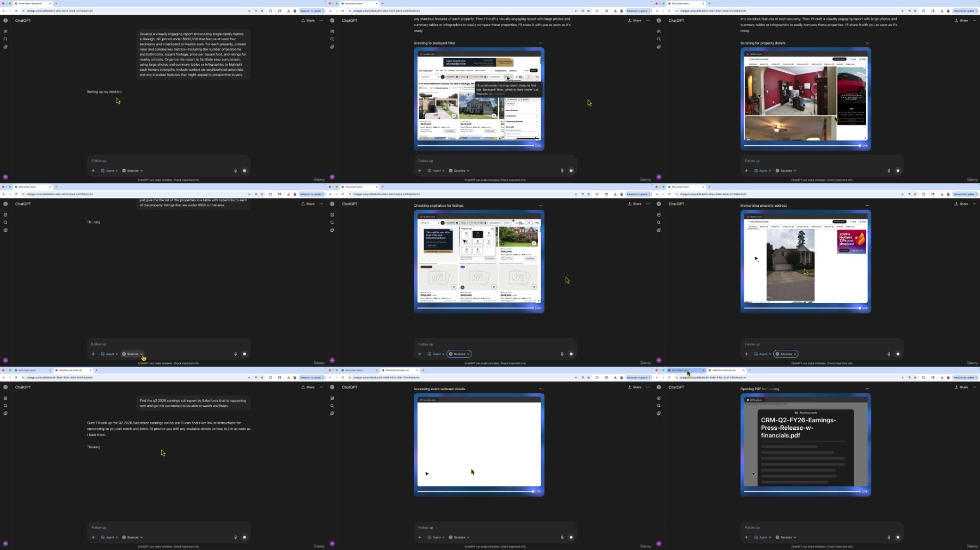
Task: Remove the Agent chip in "Opening PDF for parsing" view
Action: (x=770, y=537)
